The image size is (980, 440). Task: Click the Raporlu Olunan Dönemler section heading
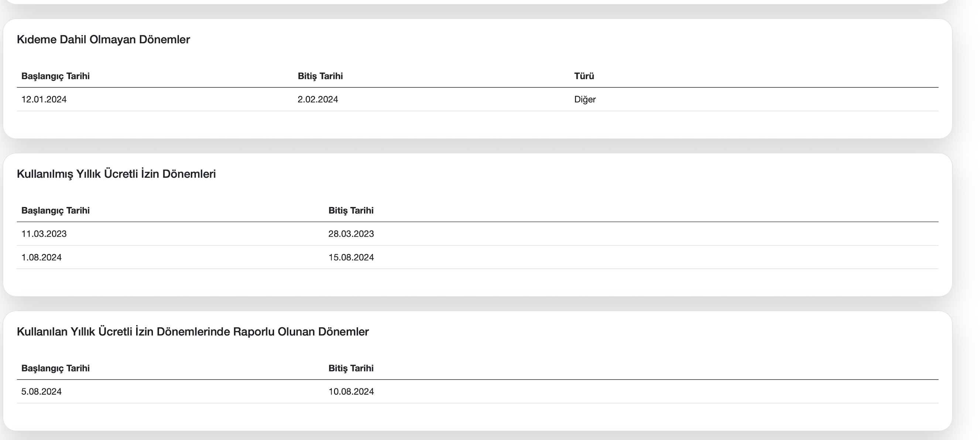(x=192, y=331)
